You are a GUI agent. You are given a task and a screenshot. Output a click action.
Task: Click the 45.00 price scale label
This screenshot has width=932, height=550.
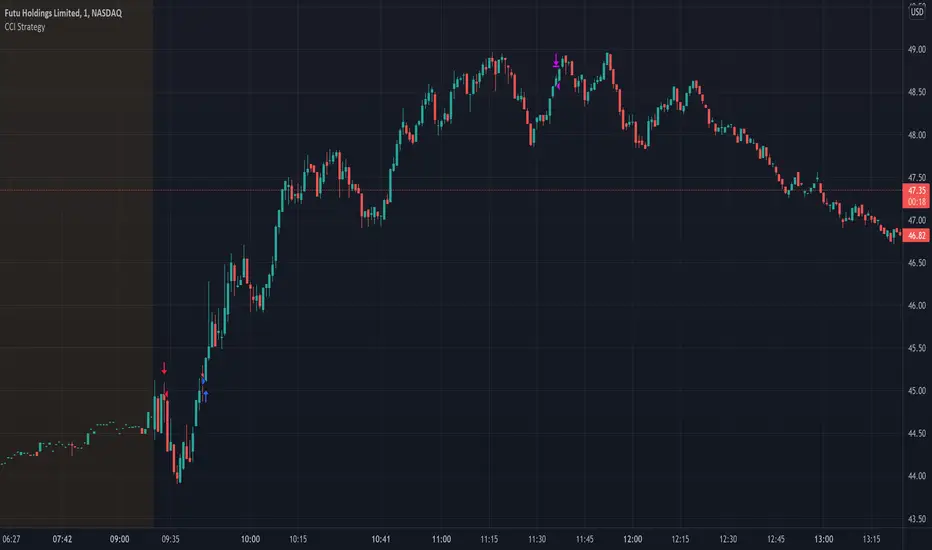915,390
